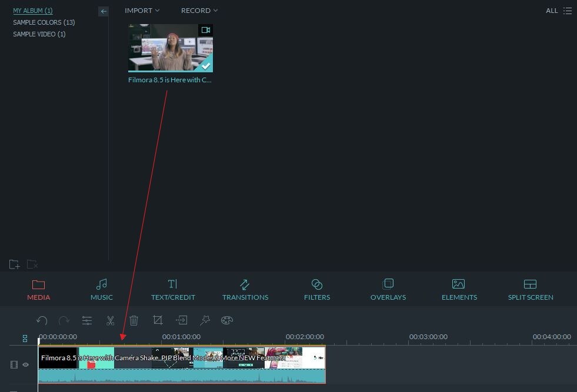Screen dimensions: 577x392
Task: Select Sample Colors (13)
Action: pos(44,22)
